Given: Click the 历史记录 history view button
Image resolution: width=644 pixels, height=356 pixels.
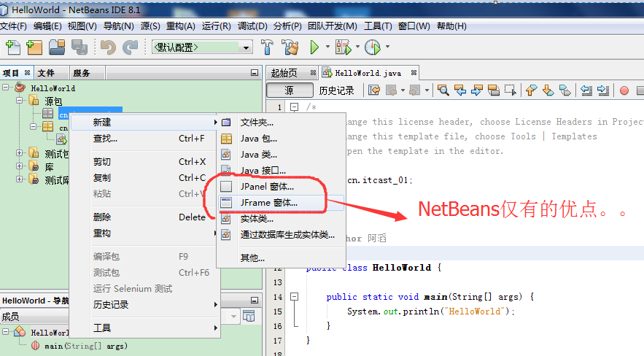Looking at the screenshot, I should (336, 90).
